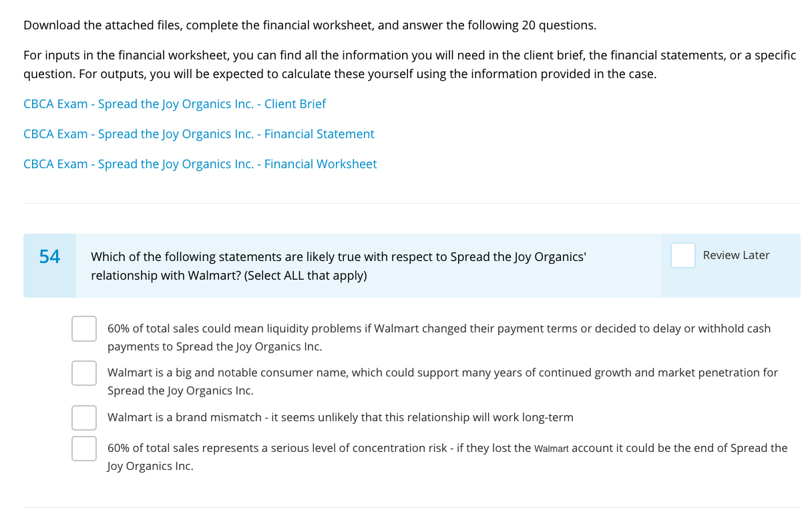This screenshot has width=812, height=522.
Task: Click the small-font 'Walmart' word in the last answer
Action: 551,449
